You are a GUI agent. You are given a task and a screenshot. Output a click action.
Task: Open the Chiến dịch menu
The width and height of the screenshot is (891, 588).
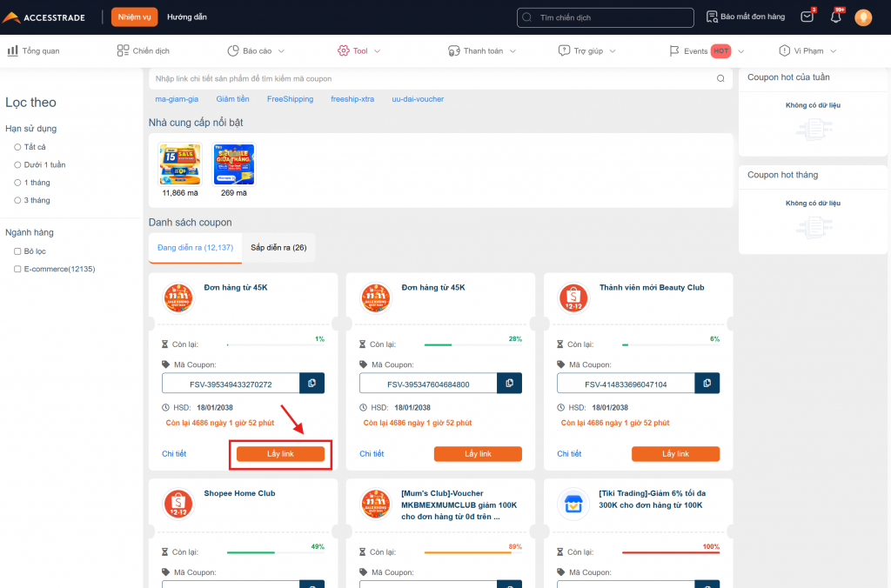[144, 50]
